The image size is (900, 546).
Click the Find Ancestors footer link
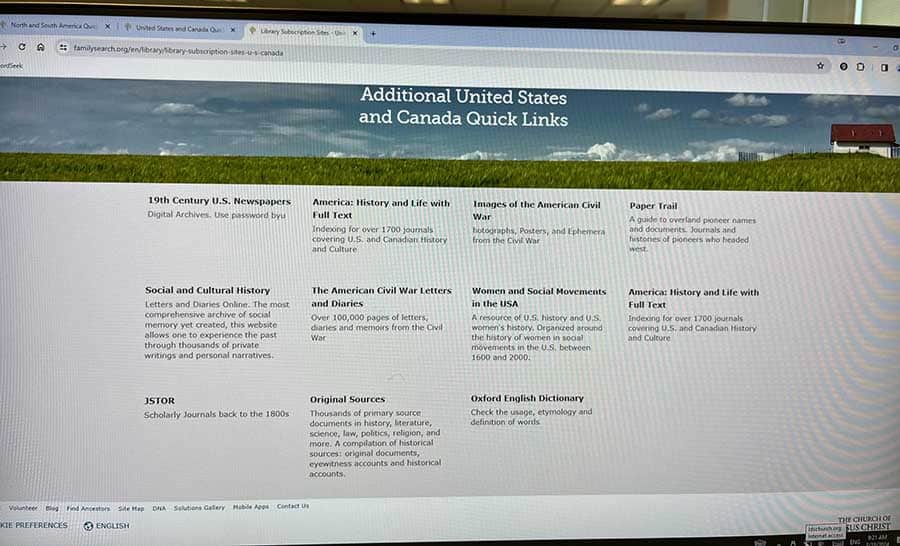(88, 509)
